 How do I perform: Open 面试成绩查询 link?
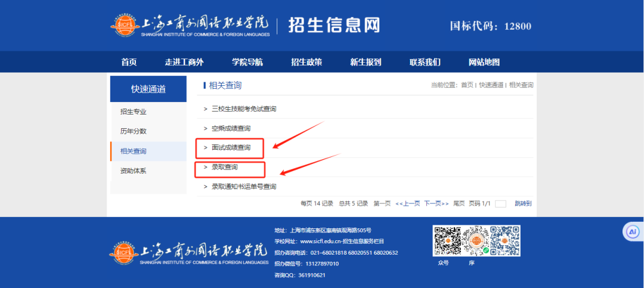[x=231, y=147]
